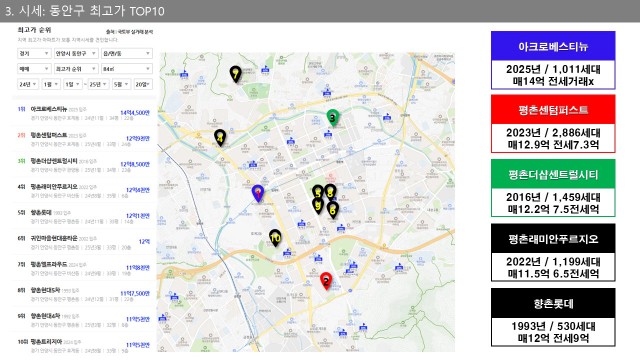Click the green 평촌더샵센트럴시티 card
The image size is (640, 360).
(553, 188)
